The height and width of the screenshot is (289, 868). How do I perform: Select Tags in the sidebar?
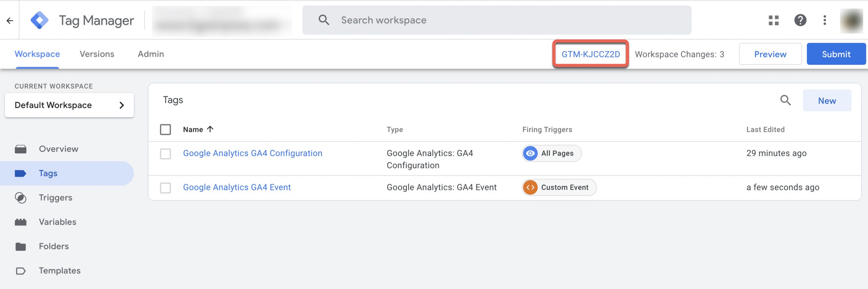[67, 173]
